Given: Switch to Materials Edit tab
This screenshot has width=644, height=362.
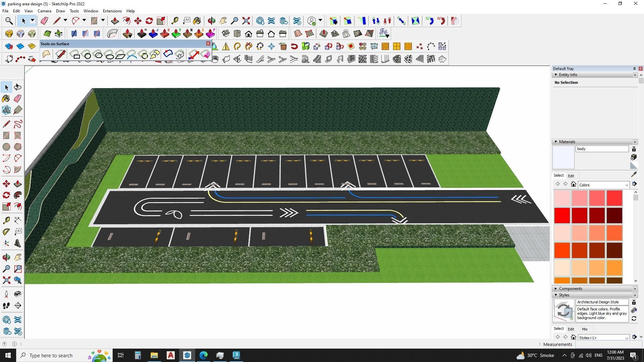Looking at the screenshot, I should point(571,176).
